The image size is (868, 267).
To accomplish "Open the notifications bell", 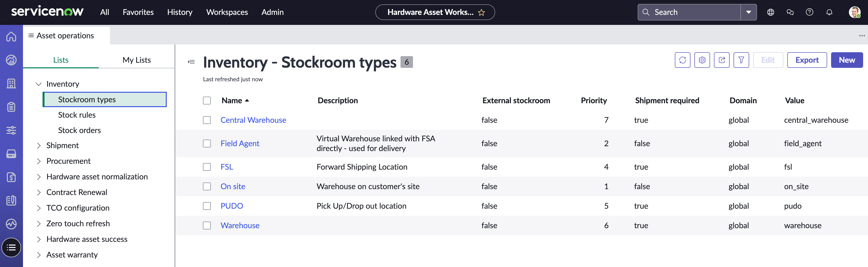I will click(x=829, y=12).
